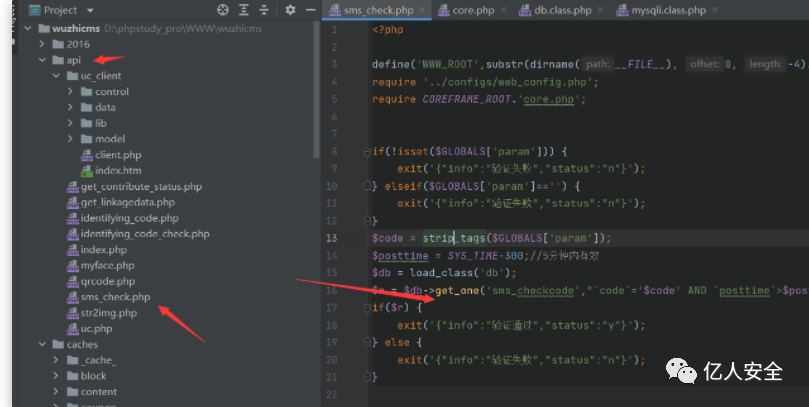Expand the model folder

click(70, 139)
